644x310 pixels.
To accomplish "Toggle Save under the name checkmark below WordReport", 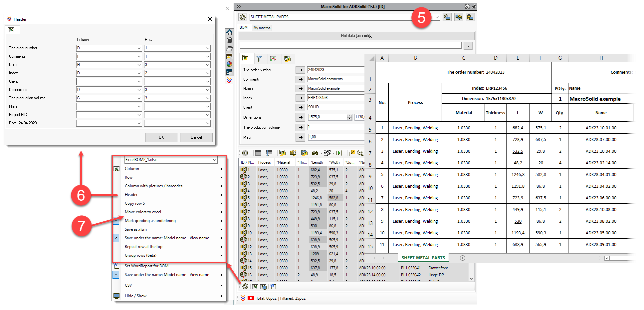I will point(116,275).
